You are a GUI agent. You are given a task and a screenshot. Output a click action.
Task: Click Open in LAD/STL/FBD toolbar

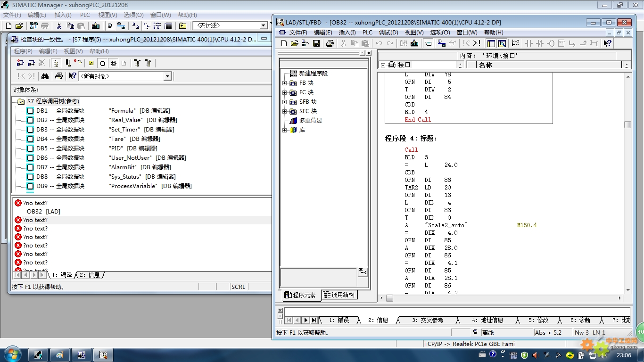point(294,43)
